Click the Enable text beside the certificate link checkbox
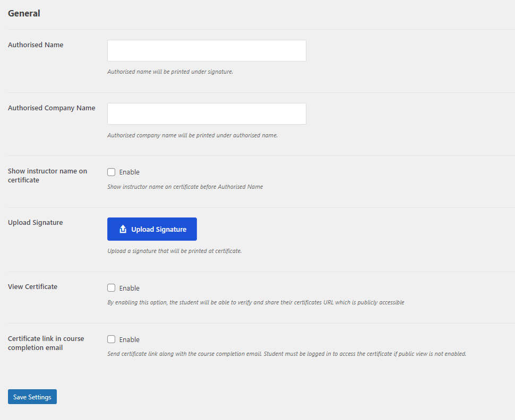Image resolution: width=515 pixels, height=420 pixels. click(129, 340)
